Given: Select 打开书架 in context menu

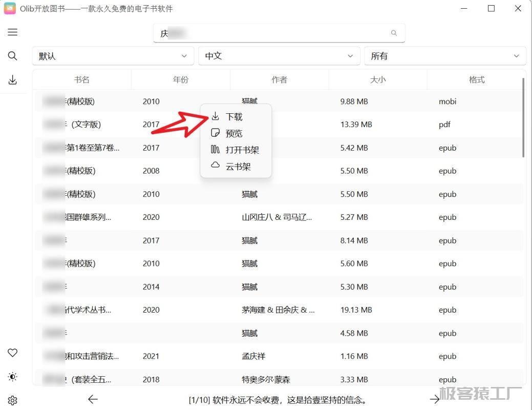Looking at the screenshot, I should click(x=242, y=150).
